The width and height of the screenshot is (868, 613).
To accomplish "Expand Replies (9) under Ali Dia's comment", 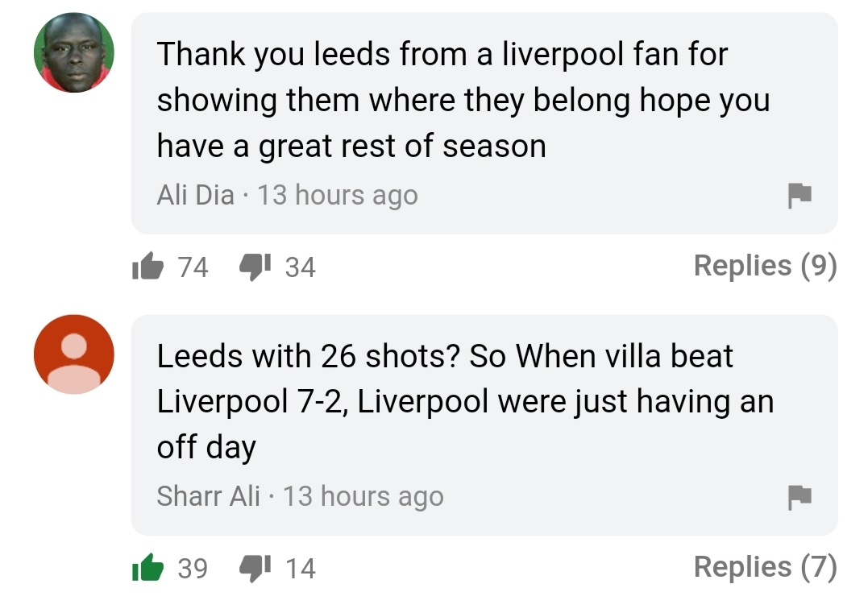I will [x=765, y=266].
